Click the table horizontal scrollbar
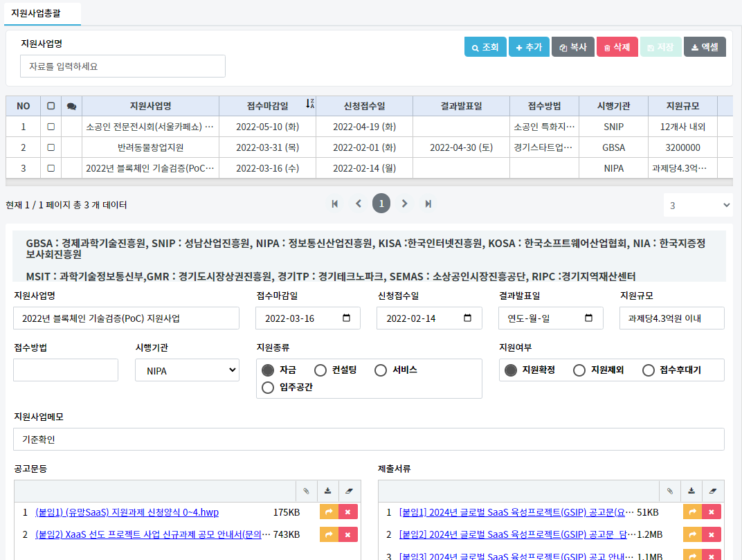This screenshot has height=560, width=742. 369,183
